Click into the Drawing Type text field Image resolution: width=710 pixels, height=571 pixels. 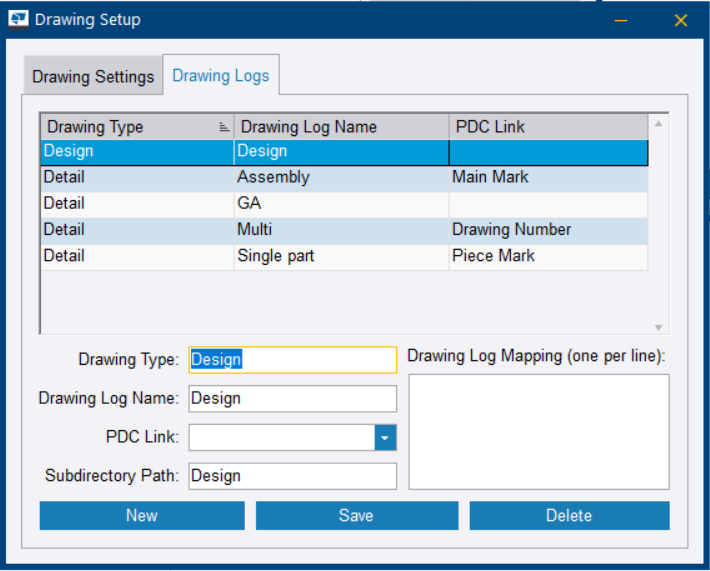click(x=292, y=360)
